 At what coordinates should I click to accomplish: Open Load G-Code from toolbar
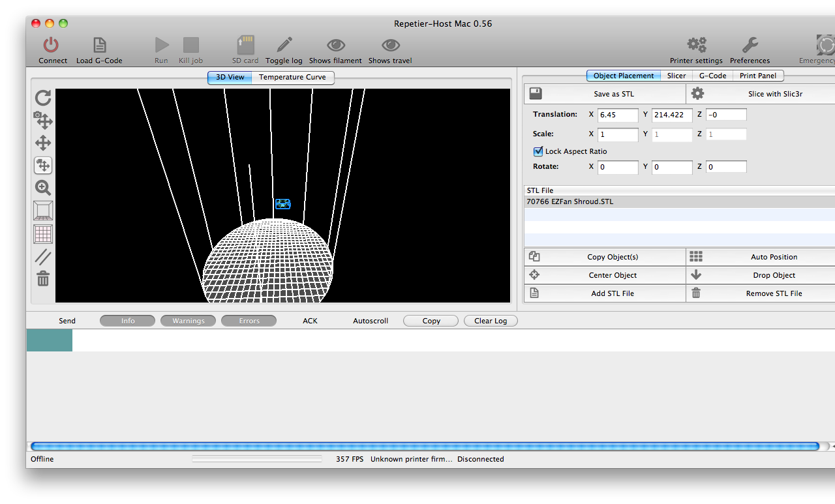pos(99,45)
